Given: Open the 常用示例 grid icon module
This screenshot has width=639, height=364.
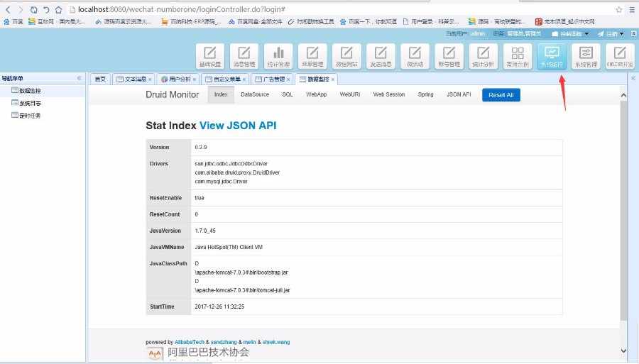Looking at the screenshot, I should 518,56.
